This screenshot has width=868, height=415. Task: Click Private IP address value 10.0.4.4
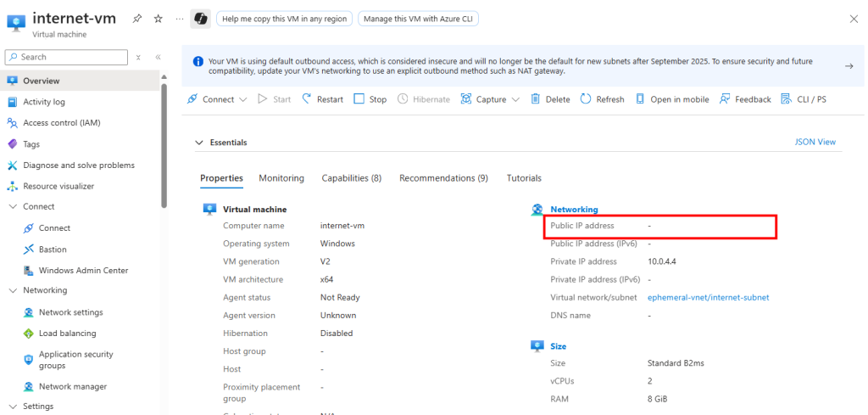[x=661, y=261]
